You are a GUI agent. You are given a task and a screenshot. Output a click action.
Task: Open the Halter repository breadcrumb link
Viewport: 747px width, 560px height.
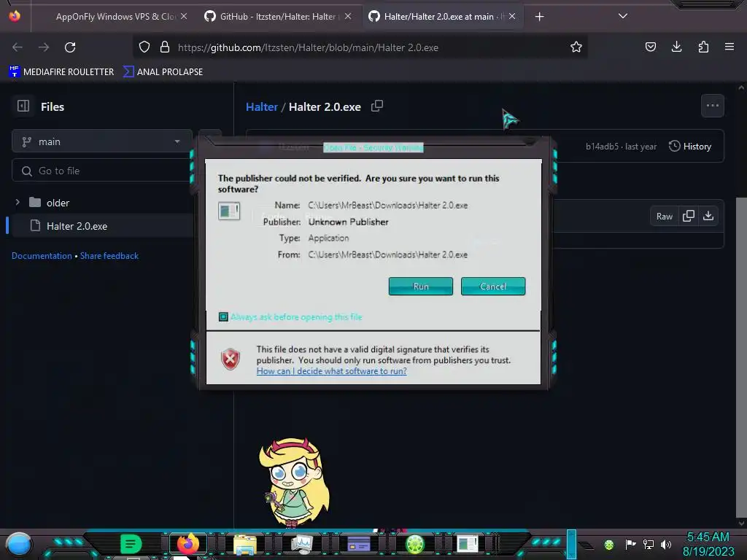[x=262, y=106]
